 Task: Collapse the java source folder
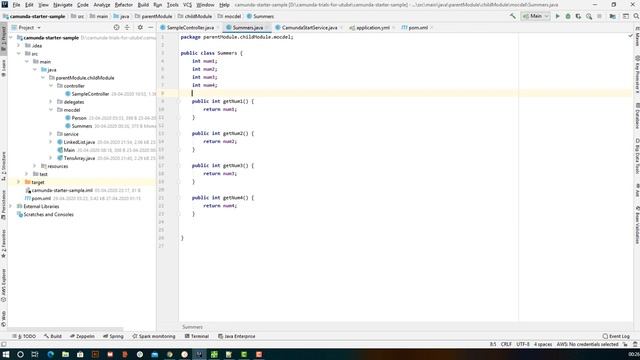pyautogui.click(x=35, y=70)
